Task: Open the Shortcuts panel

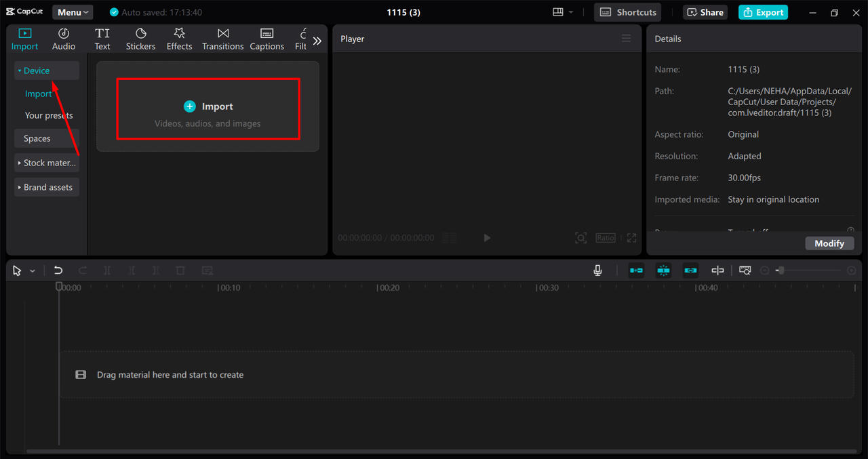Action: [628, 12]
